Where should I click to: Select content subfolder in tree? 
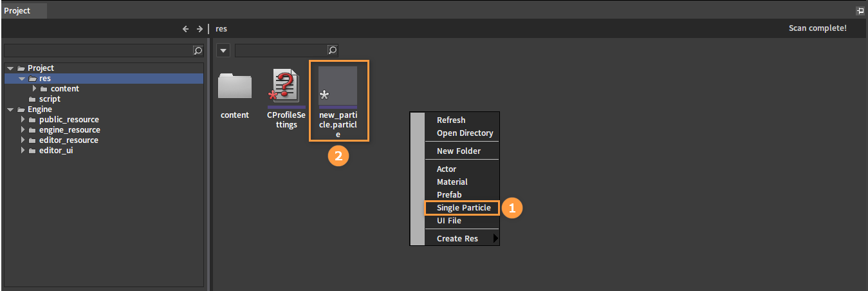65,89
